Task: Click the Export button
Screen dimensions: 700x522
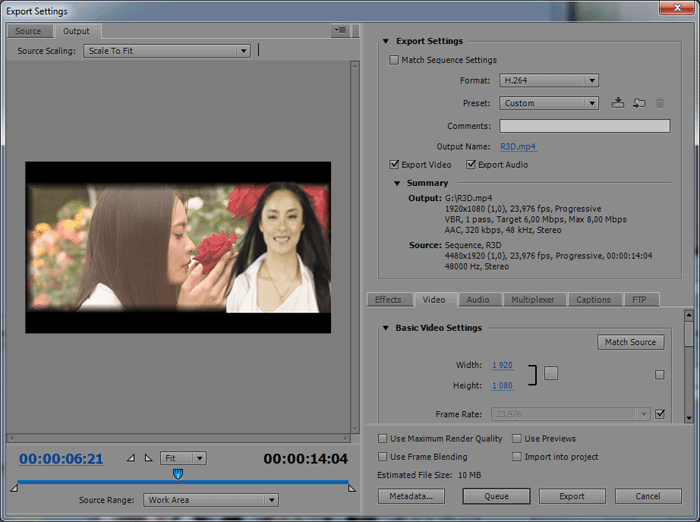Action: click(x=572, y=496)
